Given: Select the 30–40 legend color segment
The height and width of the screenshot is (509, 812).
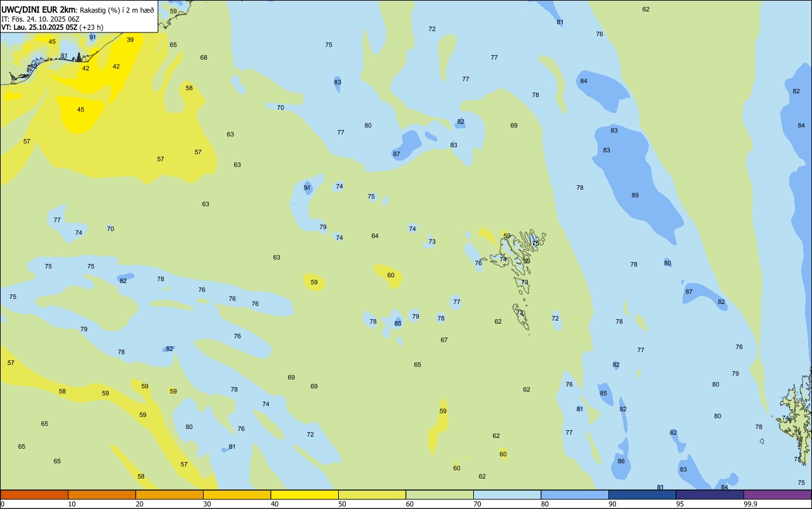Looking at the screenshot, I should click(237, 494).
